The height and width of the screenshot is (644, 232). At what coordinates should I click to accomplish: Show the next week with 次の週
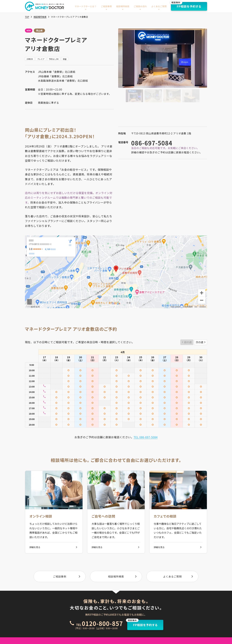click(201, 342)
